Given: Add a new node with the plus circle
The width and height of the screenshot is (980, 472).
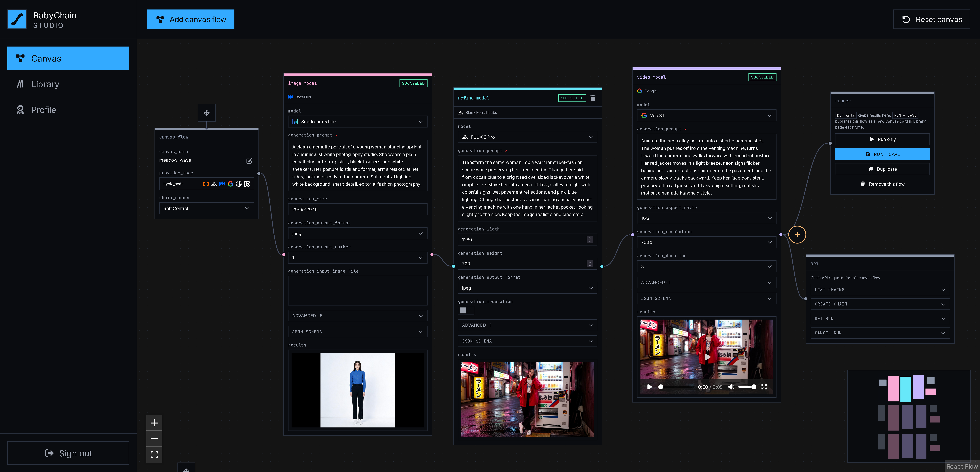Looking at the screenshot, I should click(x=797, y=235).
